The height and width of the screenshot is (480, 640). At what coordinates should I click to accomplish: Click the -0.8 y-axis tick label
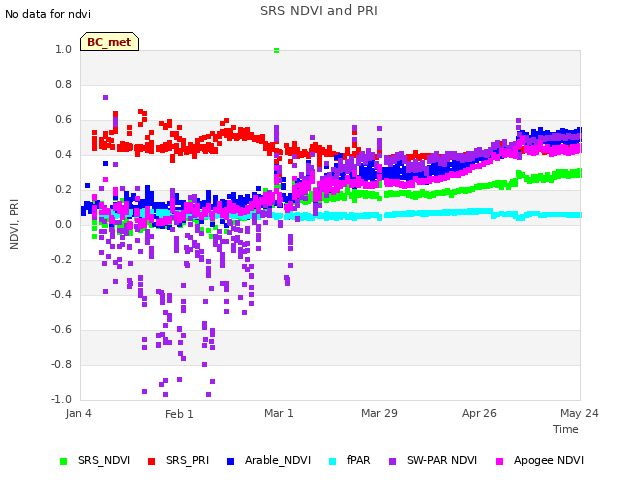(x=61, y=364)
